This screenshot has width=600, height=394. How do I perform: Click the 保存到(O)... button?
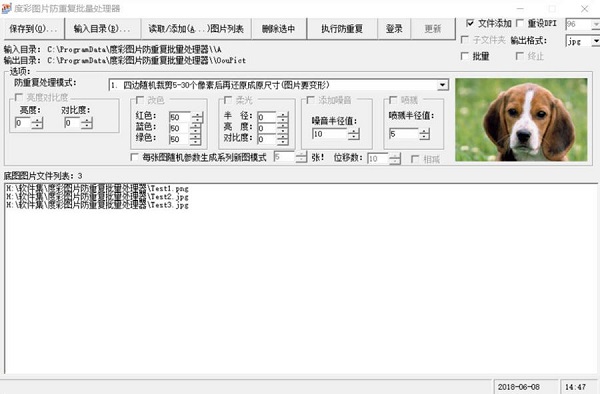coord(34,29)
